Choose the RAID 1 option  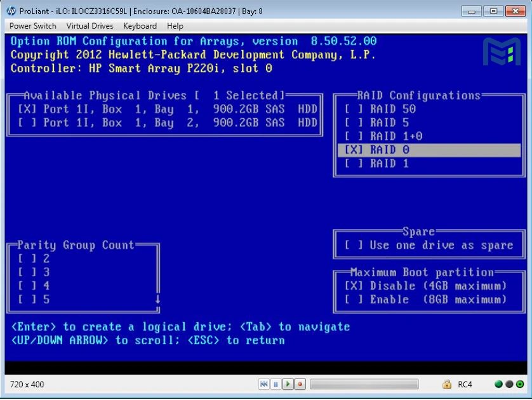(x=376, y=164)
